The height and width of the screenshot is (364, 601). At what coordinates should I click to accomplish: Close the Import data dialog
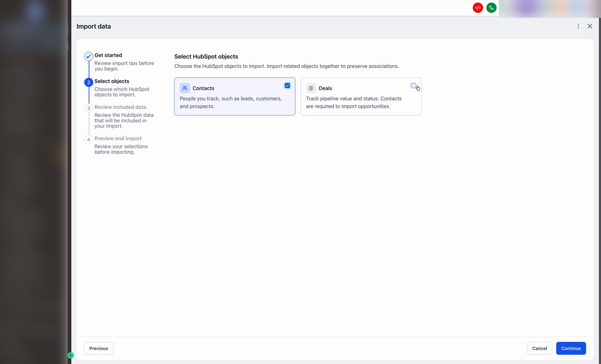click(x=590, y=26)
